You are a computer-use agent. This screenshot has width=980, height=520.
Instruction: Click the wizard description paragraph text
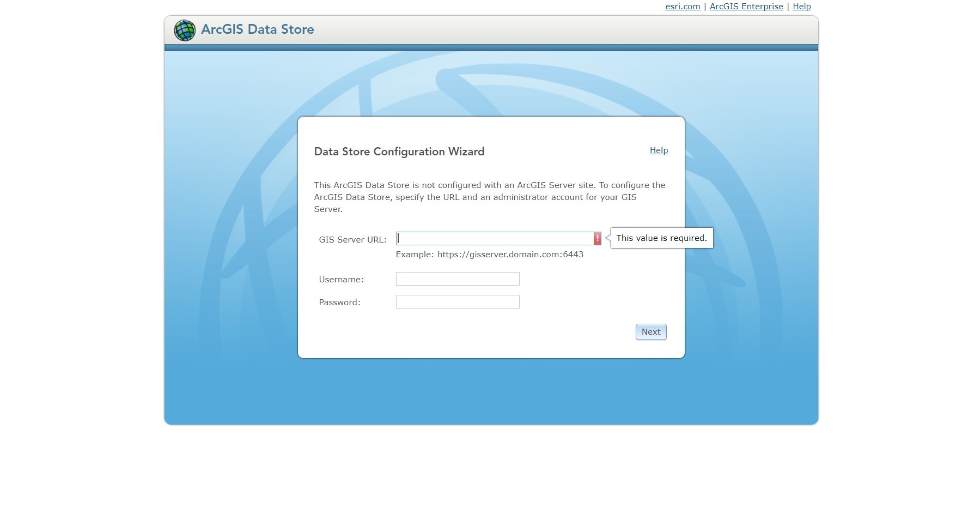490,197
